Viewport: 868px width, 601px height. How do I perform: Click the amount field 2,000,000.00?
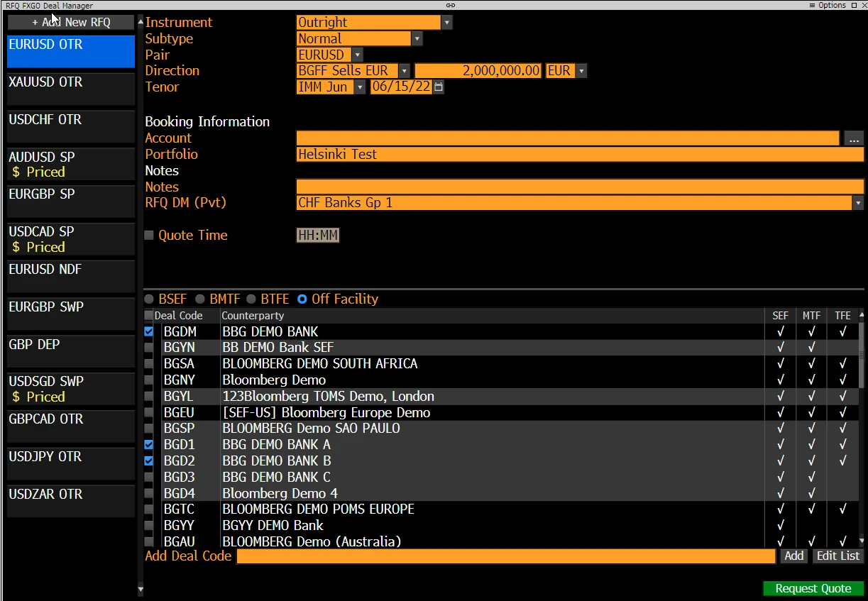pyautogui.click(x=479, y=71)
